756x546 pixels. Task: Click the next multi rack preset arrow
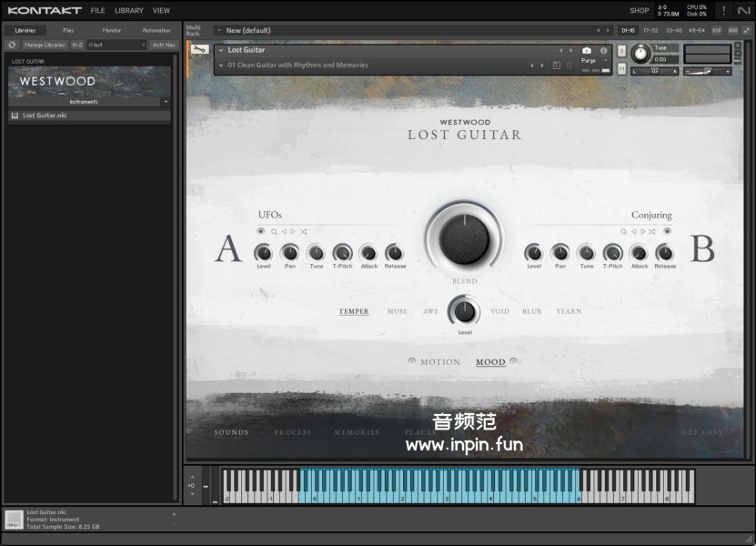608,30
